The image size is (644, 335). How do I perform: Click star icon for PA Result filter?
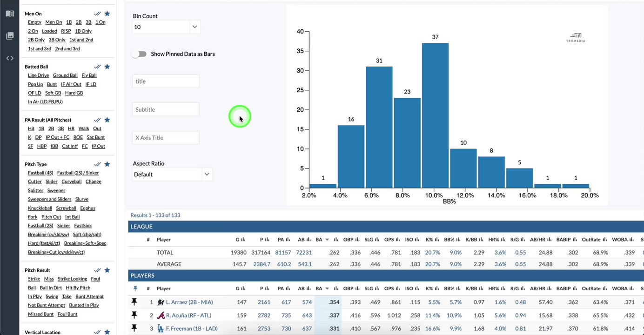[107, 120]
